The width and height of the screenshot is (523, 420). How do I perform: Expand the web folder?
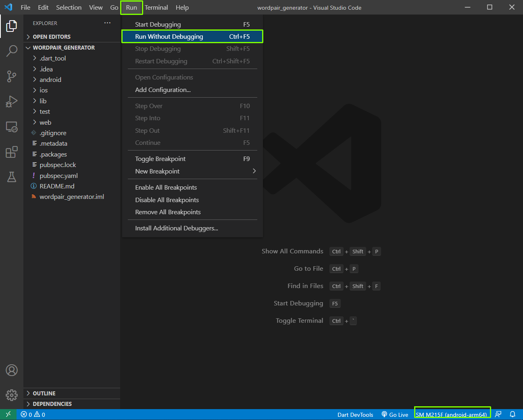72,122
